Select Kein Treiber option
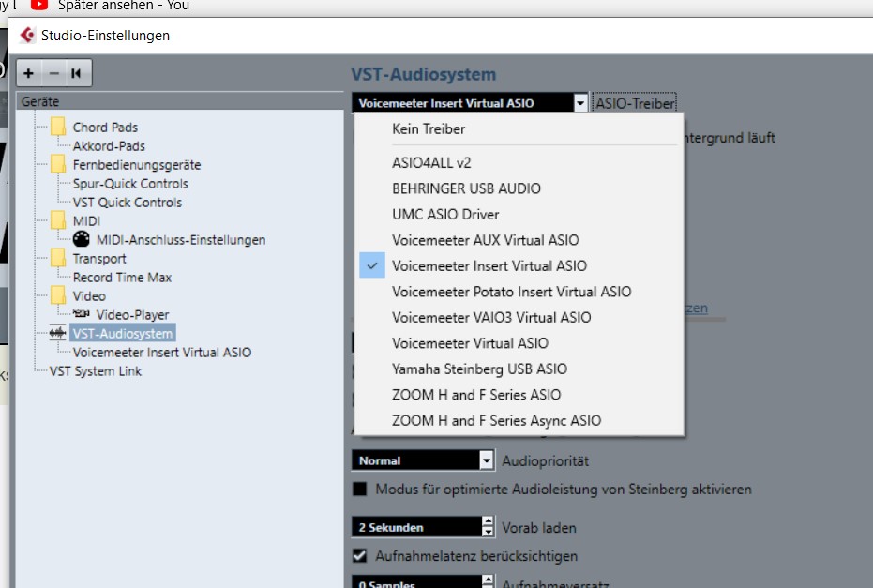873x588 pixels. click(429, 128)
